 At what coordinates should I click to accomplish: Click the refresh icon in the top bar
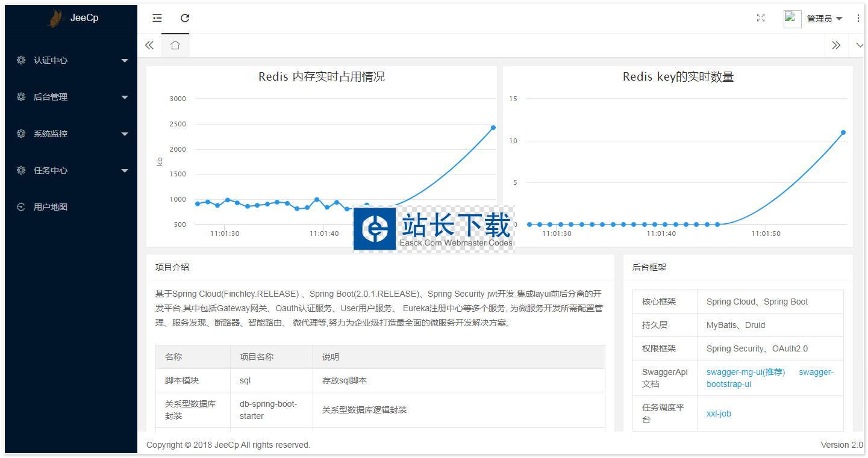pos(185,18)
